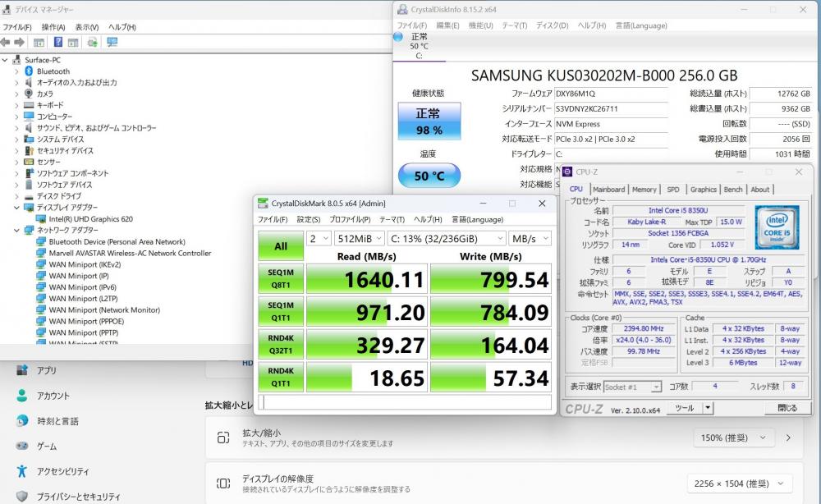Open the 機能(U) menu in CrystalDiskInfo
The width and height of the screenshot is (821, 504).
pyautogui.click(x=480, y=25)
